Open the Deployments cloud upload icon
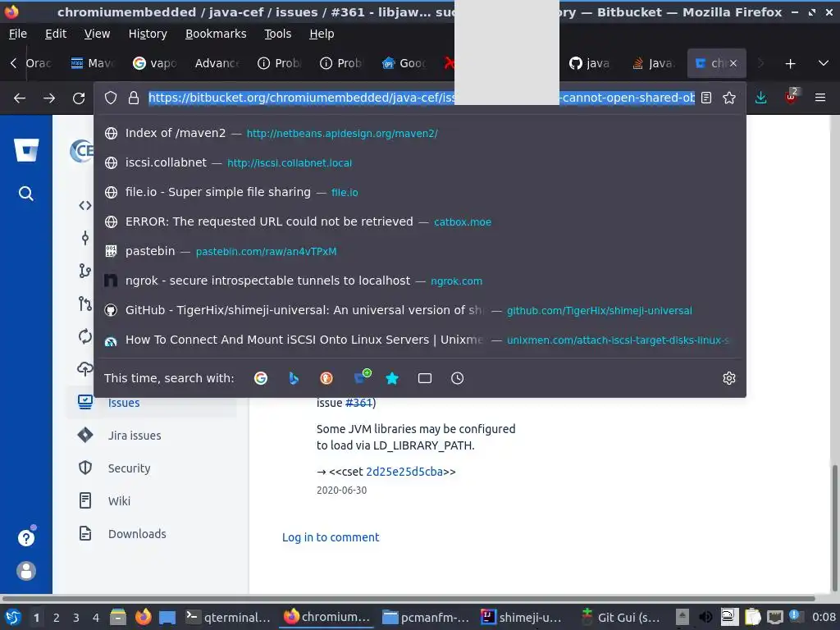840x630 pixels. 84,368
